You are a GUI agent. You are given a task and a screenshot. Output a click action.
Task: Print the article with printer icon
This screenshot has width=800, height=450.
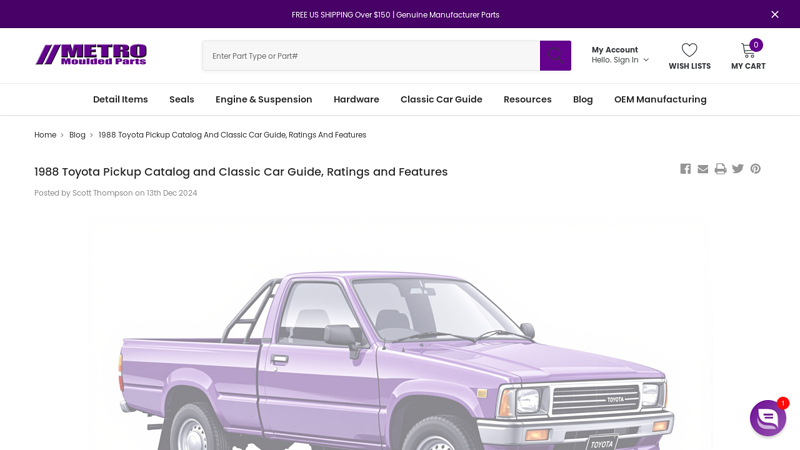720,169
